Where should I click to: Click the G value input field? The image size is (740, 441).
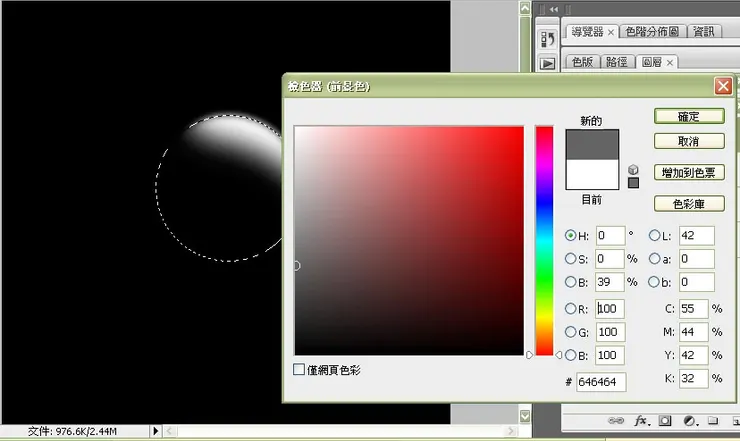(610, 332)
